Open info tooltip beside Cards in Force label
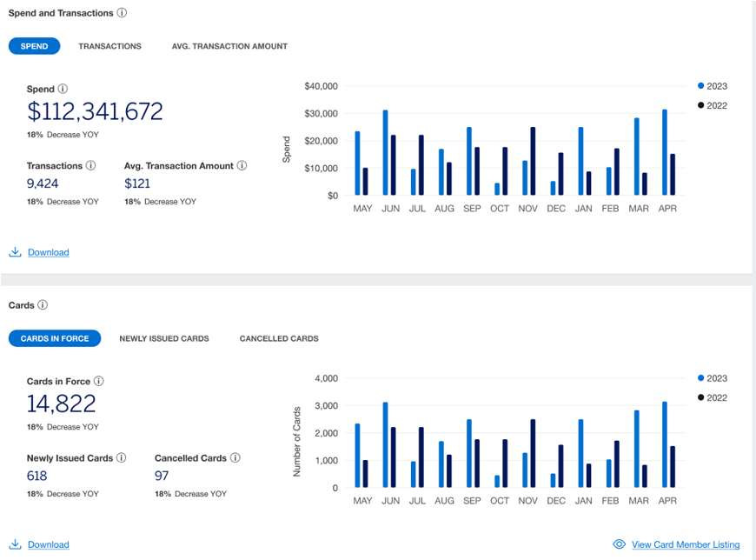The height and width of the screenshot is (560, 756). coord(99,381)
